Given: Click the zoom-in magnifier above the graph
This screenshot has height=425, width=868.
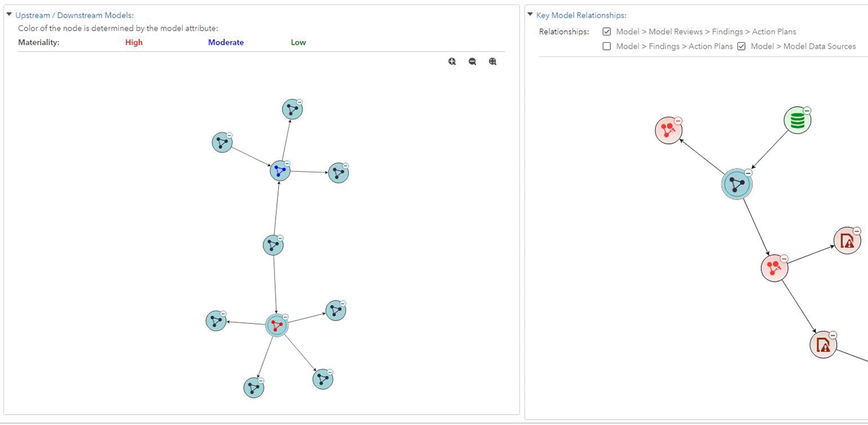Looking at the screenshot, I should point(452,61).
